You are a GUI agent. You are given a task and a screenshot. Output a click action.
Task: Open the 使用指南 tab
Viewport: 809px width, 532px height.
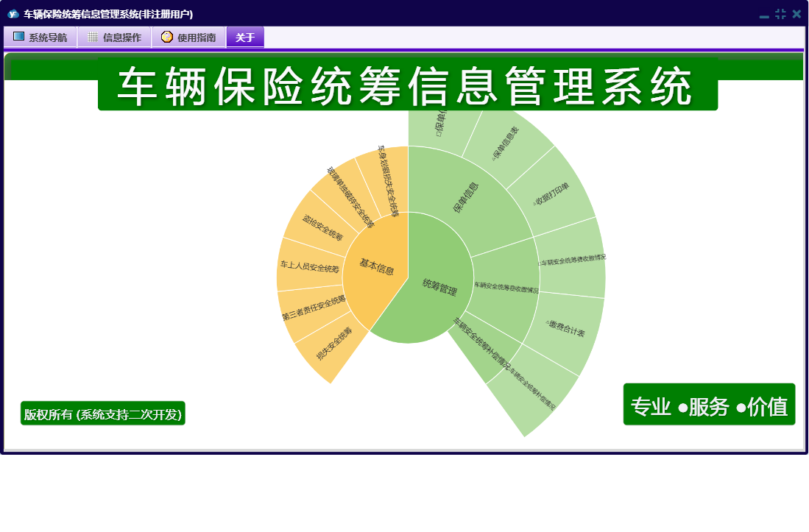189,37
